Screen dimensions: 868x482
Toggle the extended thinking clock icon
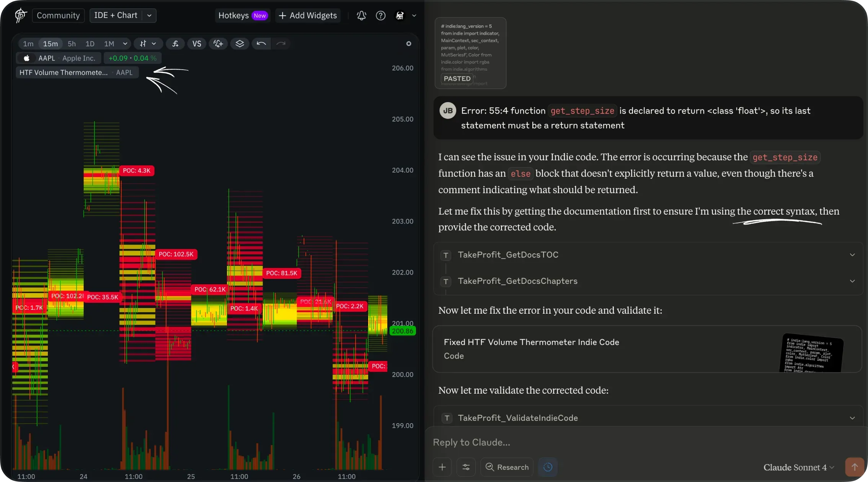pyautogui.click(x=548, y=467)
